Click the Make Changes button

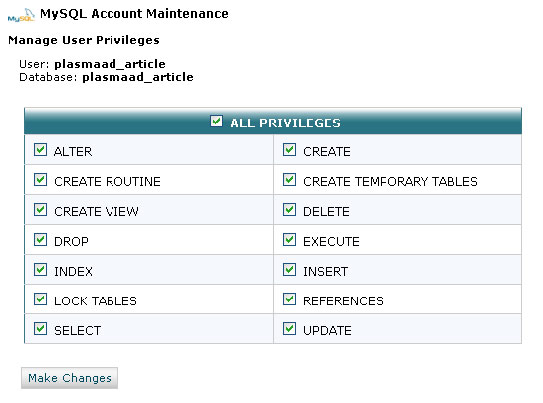coord(69,378)
